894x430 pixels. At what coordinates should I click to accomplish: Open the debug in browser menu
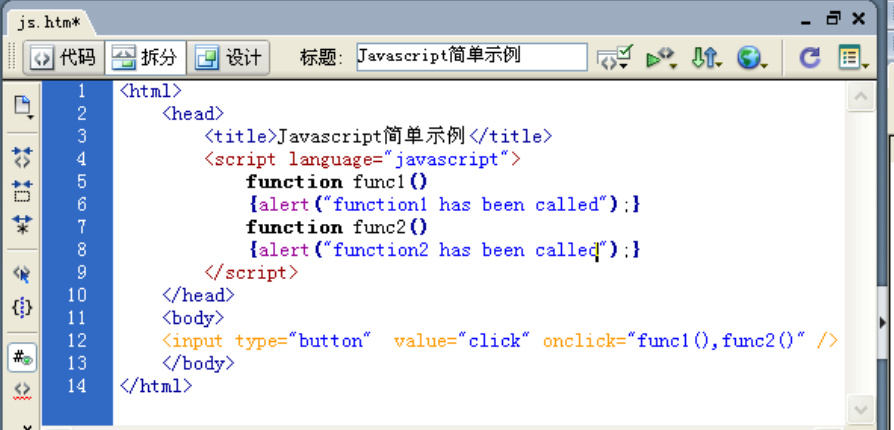(x=661, y=58)
